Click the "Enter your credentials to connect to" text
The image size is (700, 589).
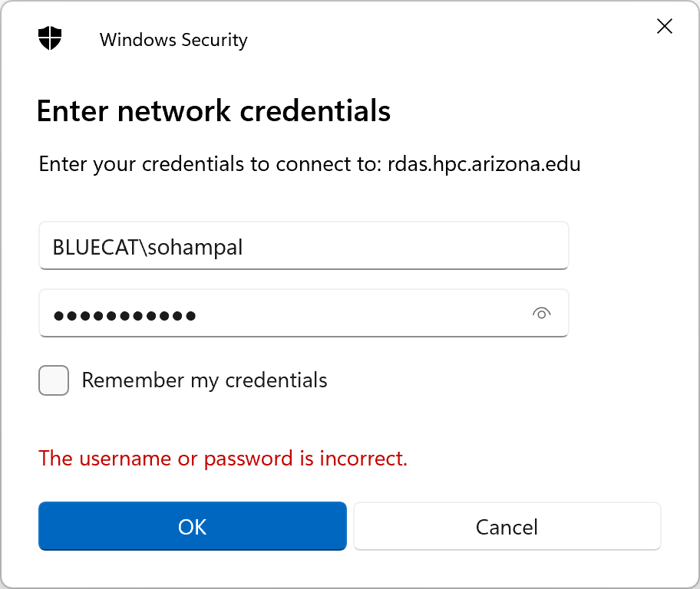point(210,165)
